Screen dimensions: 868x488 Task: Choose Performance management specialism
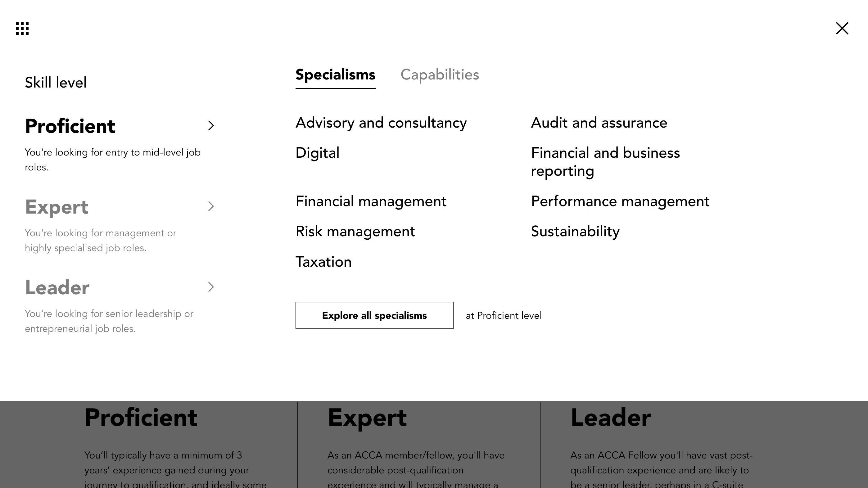[x=620, y=201]
